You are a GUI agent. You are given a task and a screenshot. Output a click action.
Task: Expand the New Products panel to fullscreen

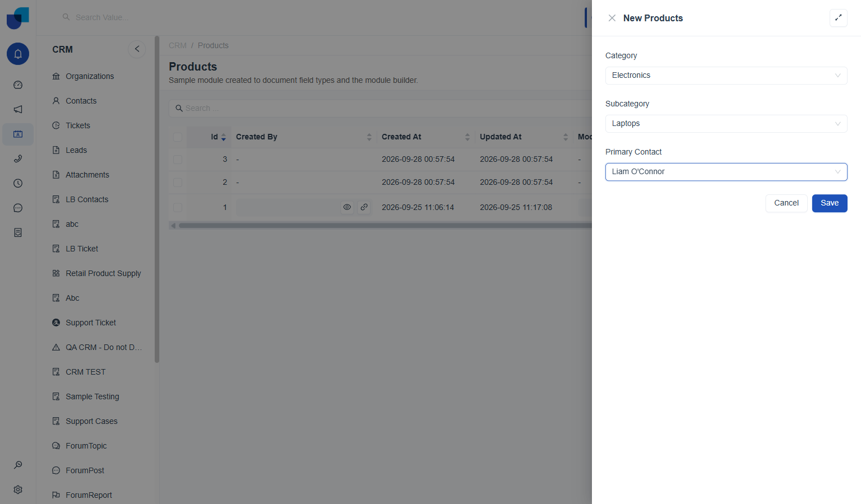click(x=839, y=18)
